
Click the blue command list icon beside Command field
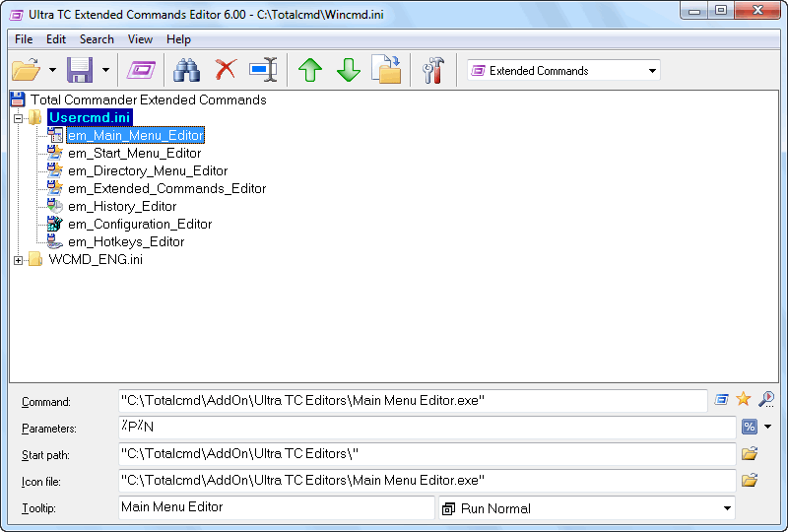[x=722, y=400]
